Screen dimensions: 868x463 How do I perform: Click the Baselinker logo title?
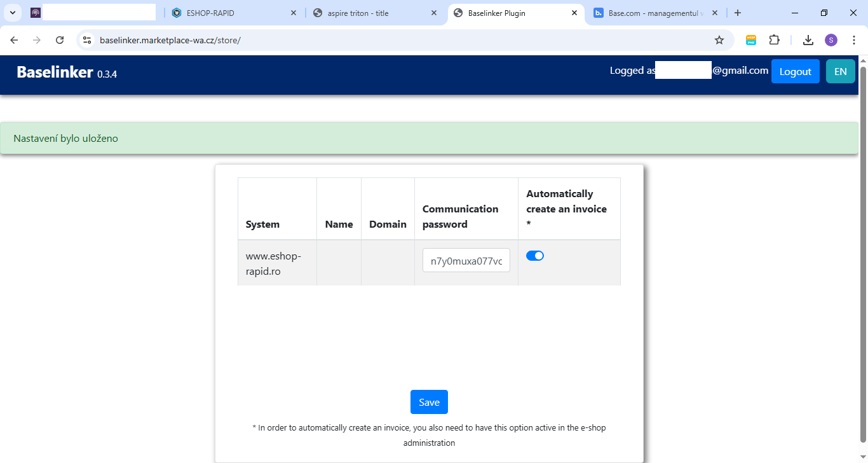[x=55, y=72]
